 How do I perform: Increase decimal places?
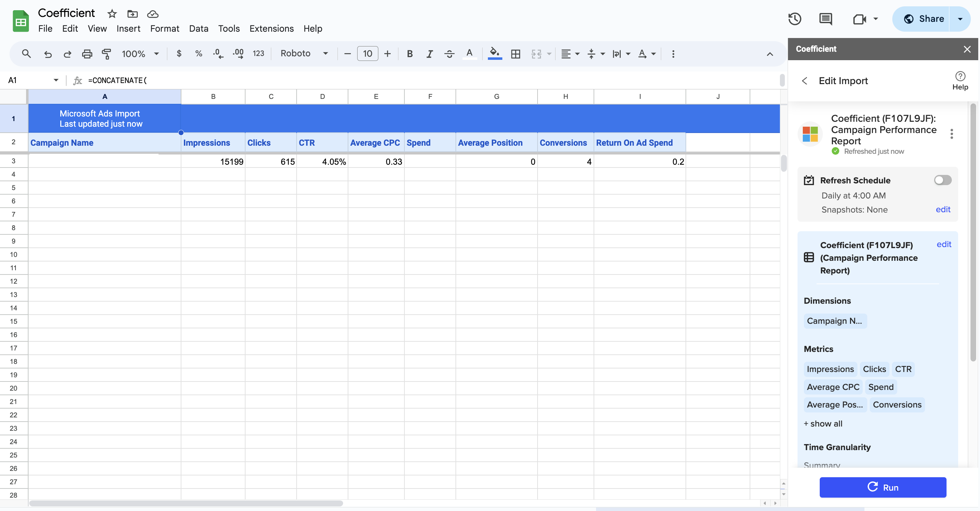pyautogui.click(x=238, y=53)
